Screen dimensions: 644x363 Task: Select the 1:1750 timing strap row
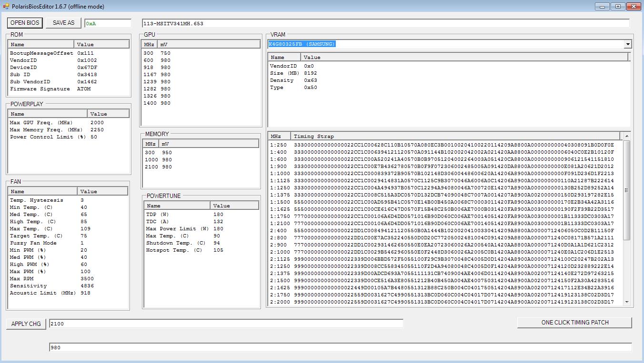pyautogui.click(x=445, y=216)
